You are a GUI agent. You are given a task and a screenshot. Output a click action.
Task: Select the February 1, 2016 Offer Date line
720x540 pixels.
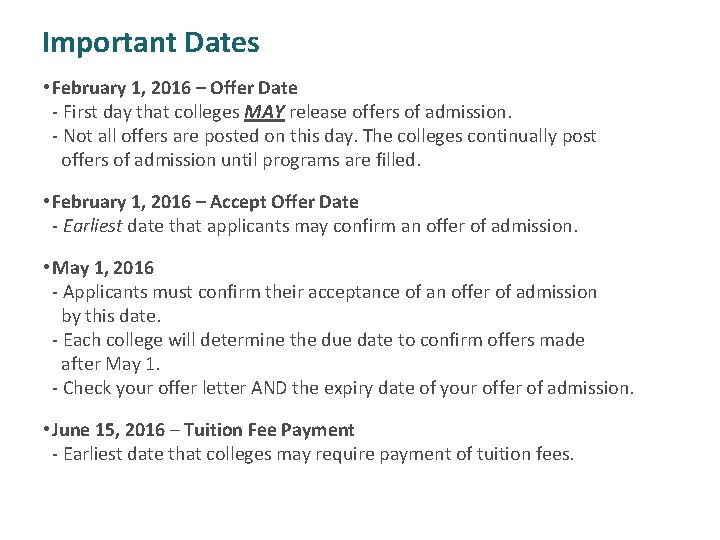click(x=174, y=88)
